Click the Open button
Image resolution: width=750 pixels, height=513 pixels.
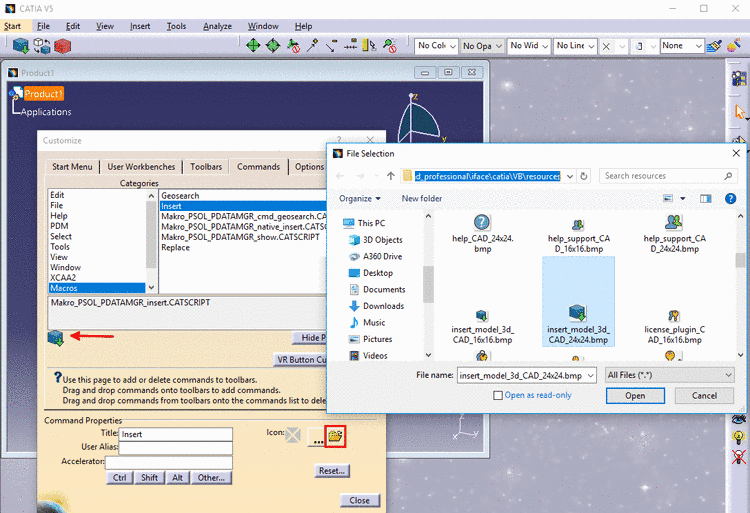(x=635, y=395)
